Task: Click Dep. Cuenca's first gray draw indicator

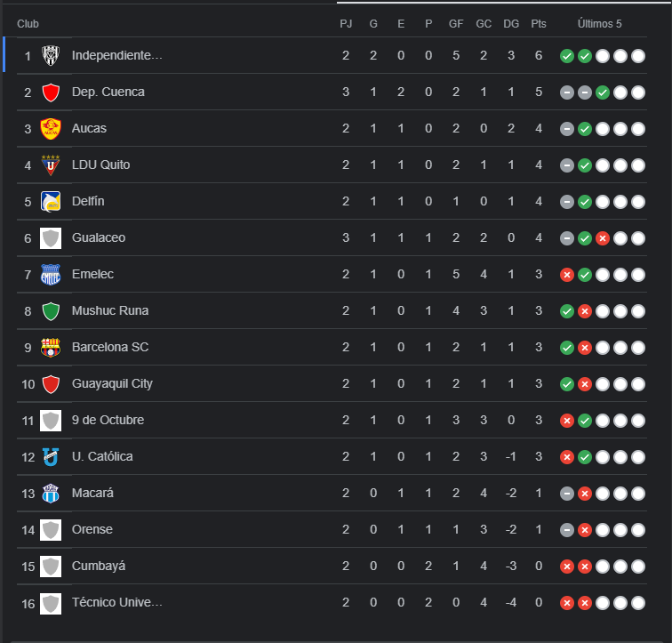Action: pyautogui.click(x=566, y=92)
